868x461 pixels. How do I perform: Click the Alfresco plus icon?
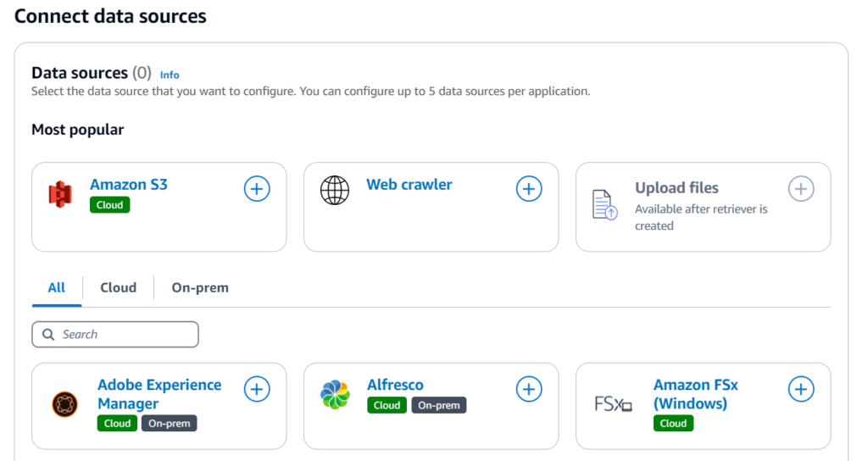529,389
